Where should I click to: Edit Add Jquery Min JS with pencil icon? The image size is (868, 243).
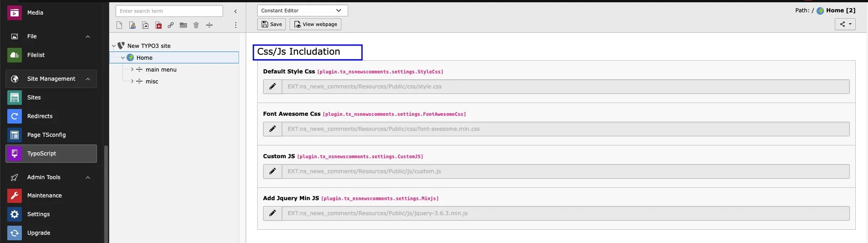tap(273, 213)
